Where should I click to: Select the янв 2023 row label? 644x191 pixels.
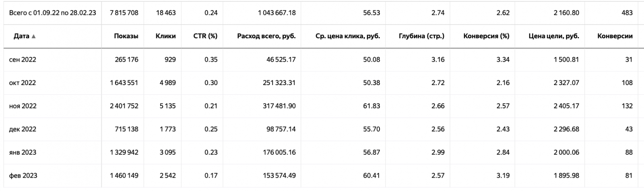23,152
